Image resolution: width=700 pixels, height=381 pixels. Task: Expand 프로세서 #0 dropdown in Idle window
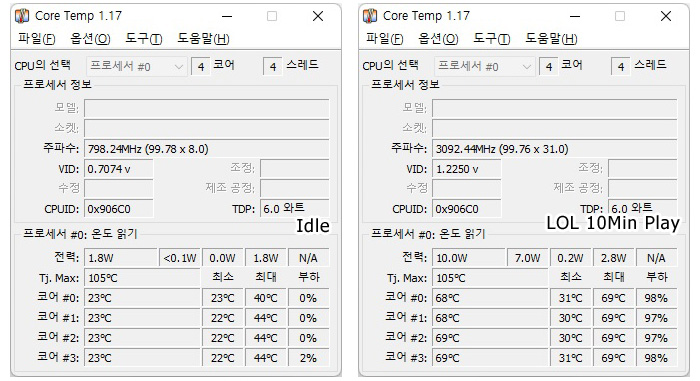click(x=136, y=67)
